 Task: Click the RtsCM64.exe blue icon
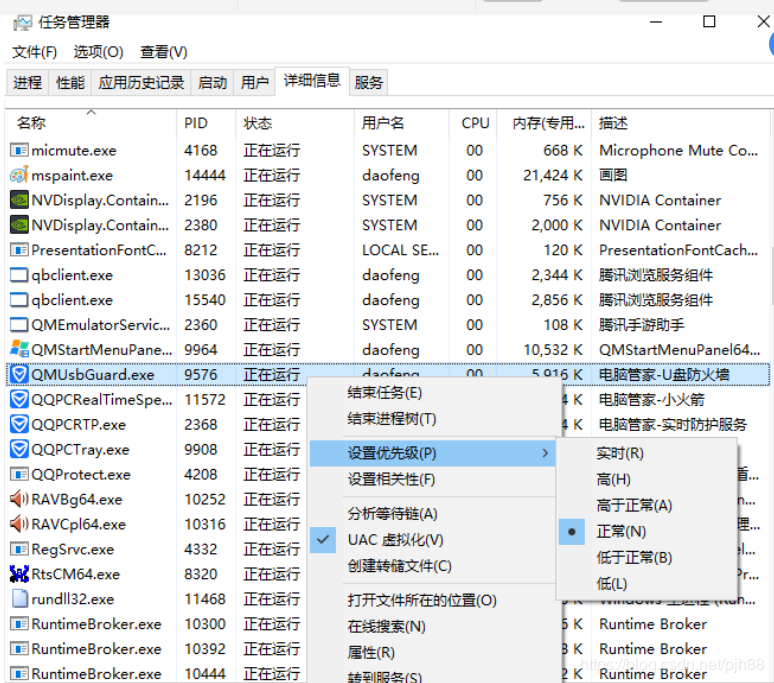click(x=19, y=573)
